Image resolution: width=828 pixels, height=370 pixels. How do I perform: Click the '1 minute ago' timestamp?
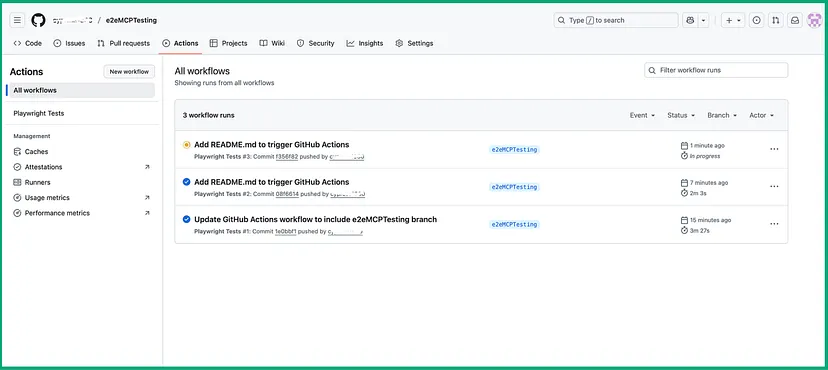pyautogui.click(x=707, y=145)
